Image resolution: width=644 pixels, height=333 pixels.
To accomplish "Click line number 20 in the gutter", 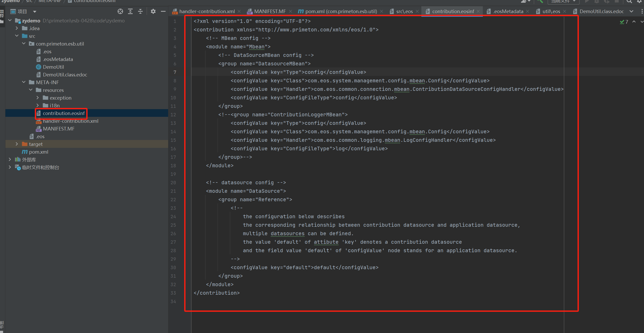I will (174, 183).
